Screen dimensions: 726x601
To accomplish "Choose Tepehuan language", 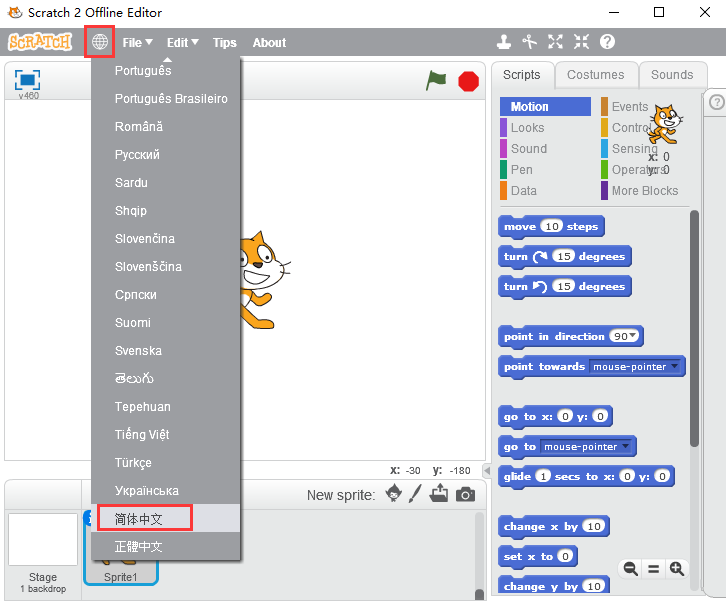I will [165, 407].
